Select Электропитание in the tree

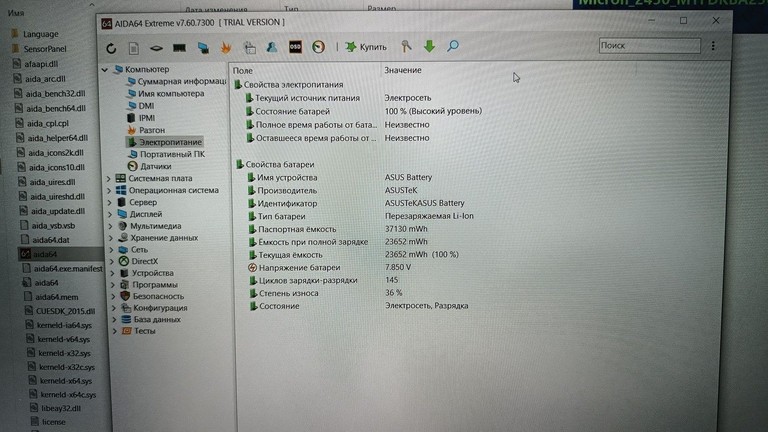pos(165,142)
